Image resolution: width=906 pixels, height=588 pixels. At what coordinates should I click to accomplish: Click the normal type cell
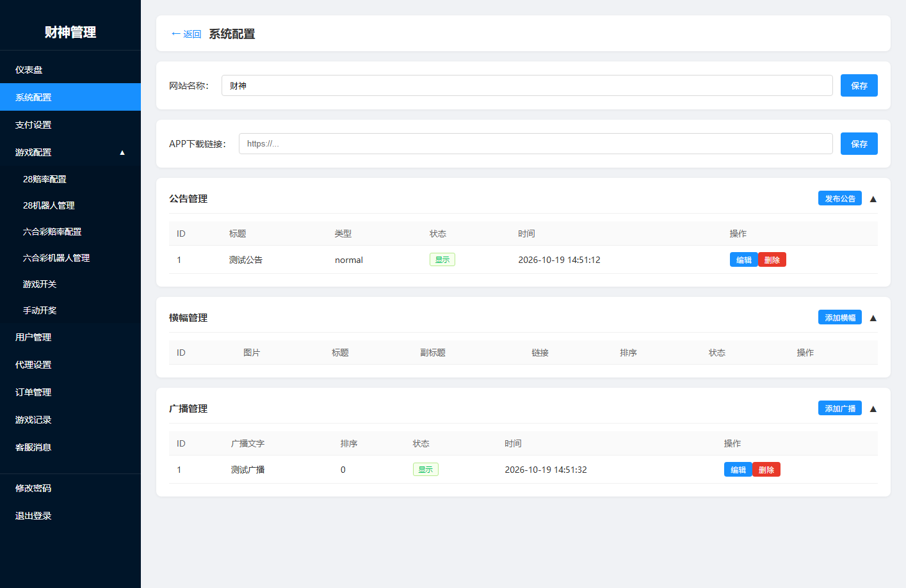[x=349, y=260]
